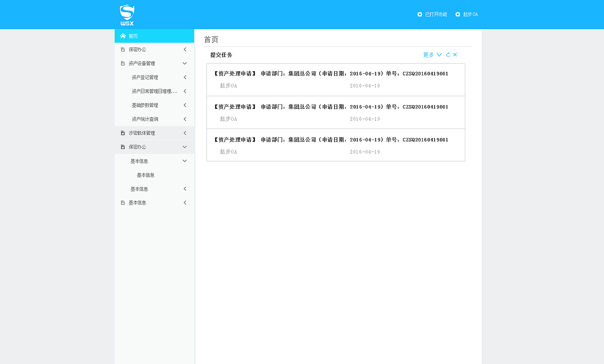This screenshot has width=604, height=364.
Task: Click 更多 link in 提交任务 panel
Action: (x=428, y=55)
